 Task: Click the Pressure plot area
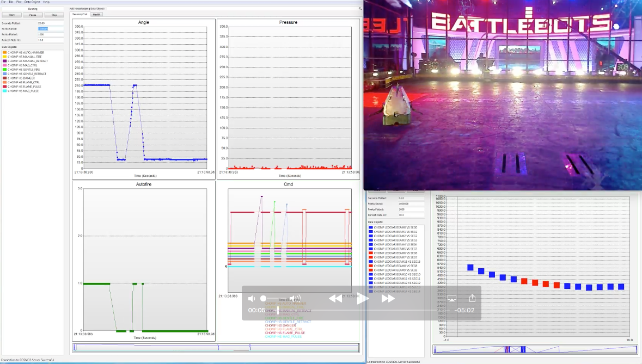(290, 98)
